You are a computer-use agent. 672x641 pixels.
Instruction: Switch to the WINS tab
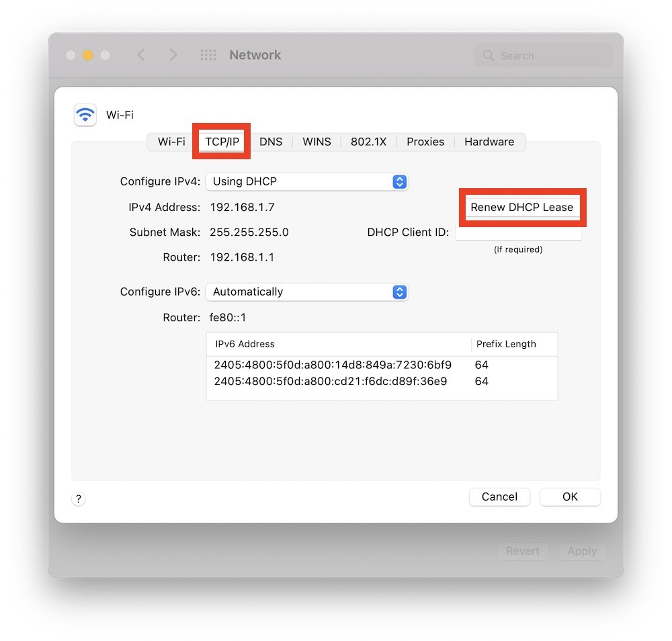[317, 142]
